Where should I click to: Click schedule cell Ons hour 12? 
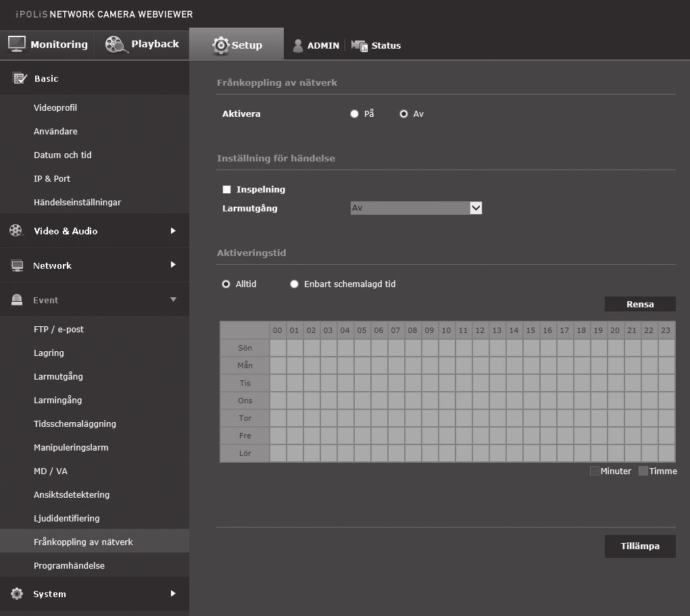tap(480, 401)
